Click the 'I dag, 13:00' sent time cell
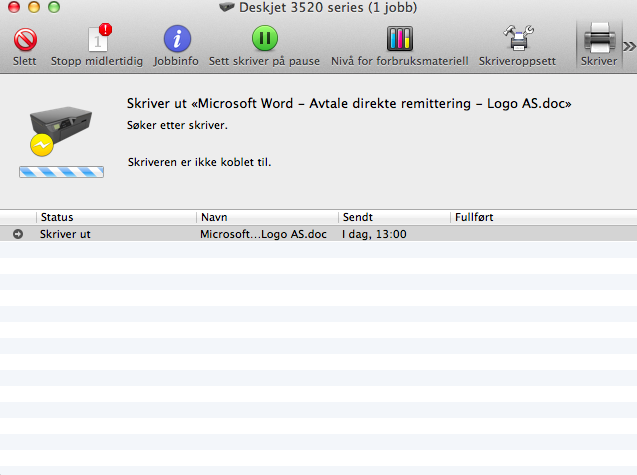This screenshot has width=637, height=475. [374, 234]
